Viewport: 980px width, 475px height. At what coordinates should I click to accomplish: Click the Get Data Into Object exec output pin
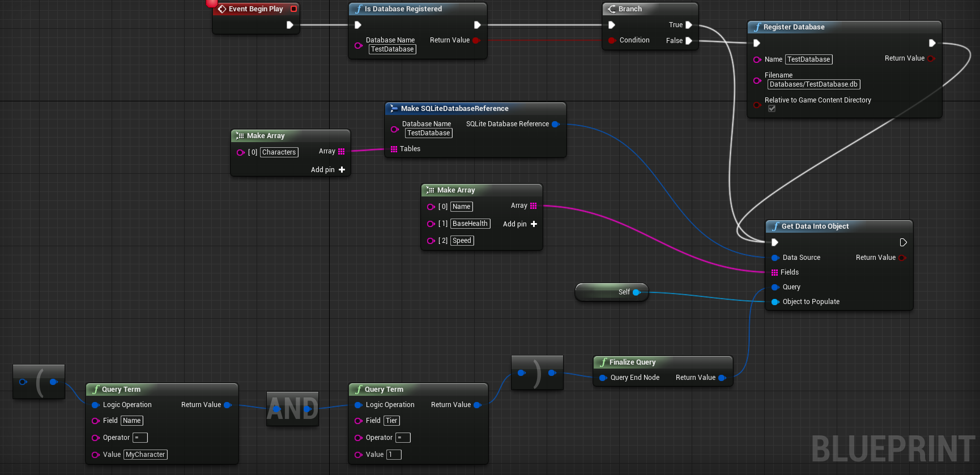tap(904, 242)
